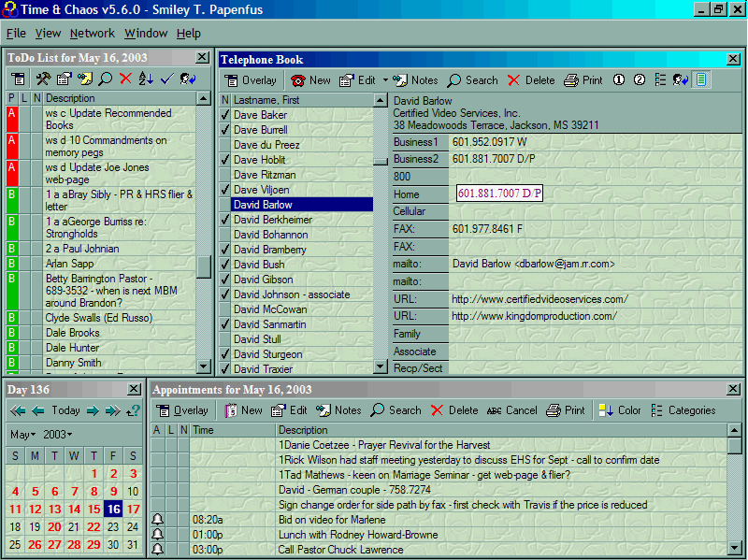
Task: Toggle the note checkmark for David Bush
Action: coord(225,265)
